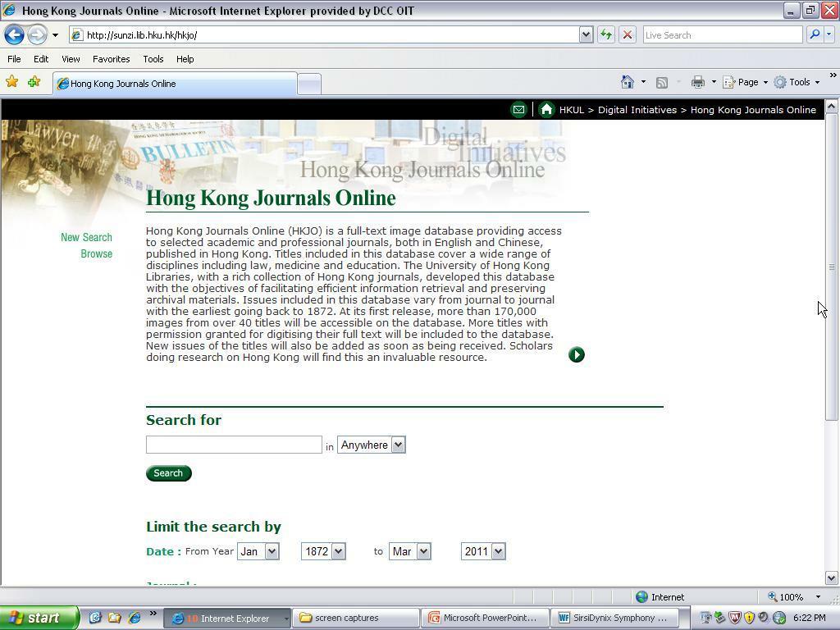Stop loading with the red X button
Image resolution: width=840 pixels, height=630 pixels.
click(x=628, y=35)
